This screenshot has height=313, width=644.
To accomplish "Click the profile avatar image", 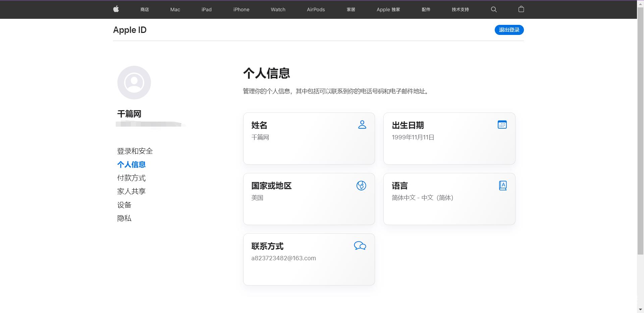I will 134,82.
